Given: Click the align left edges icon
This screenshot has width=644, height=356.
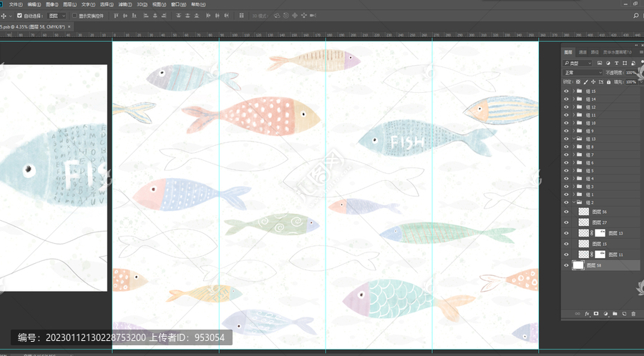Looking at the screenshot, I should [x=146, y=16].
